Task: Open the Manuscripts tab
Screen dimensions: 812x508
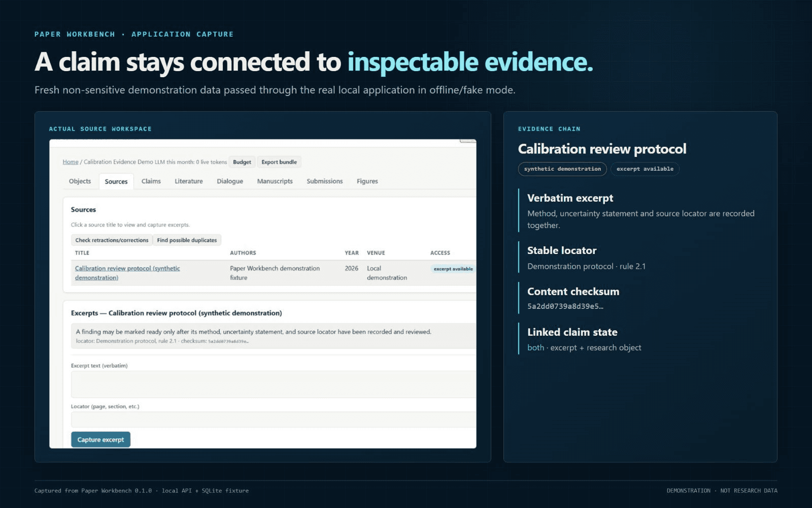Action: pos(275,181)
